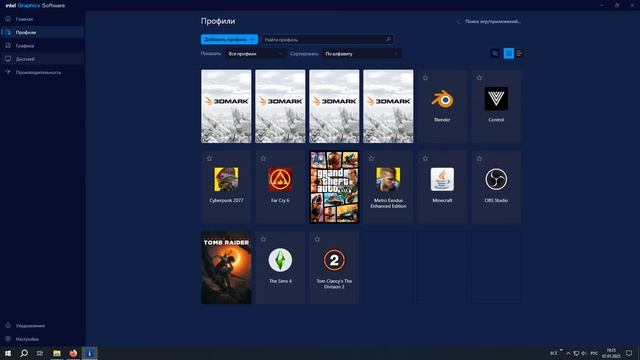Open the Производительность sidebar section
Image resolution: width=640 pixels, height=360 pixels.
[x=42, y=72]
